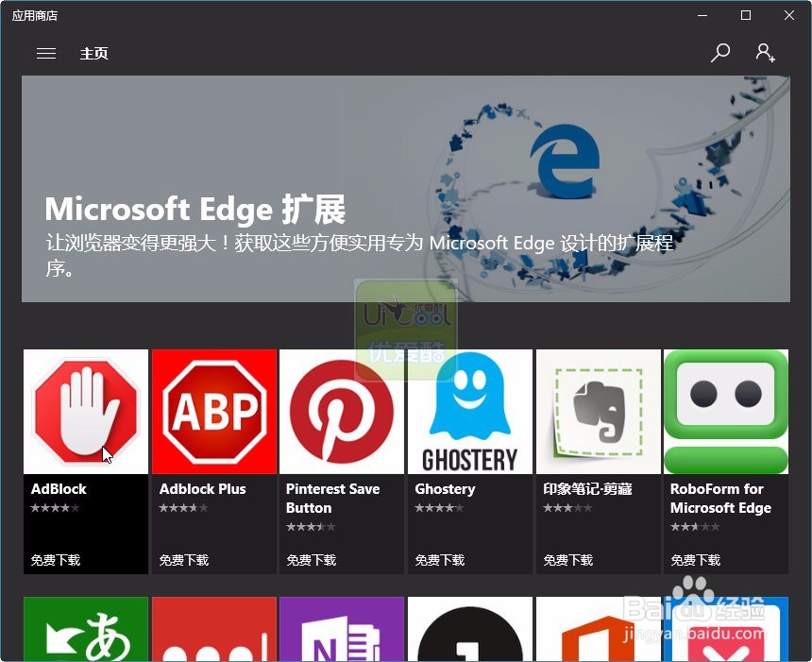
Task: Click 免费下载 under Ghostery
Action: click(440, 560)
